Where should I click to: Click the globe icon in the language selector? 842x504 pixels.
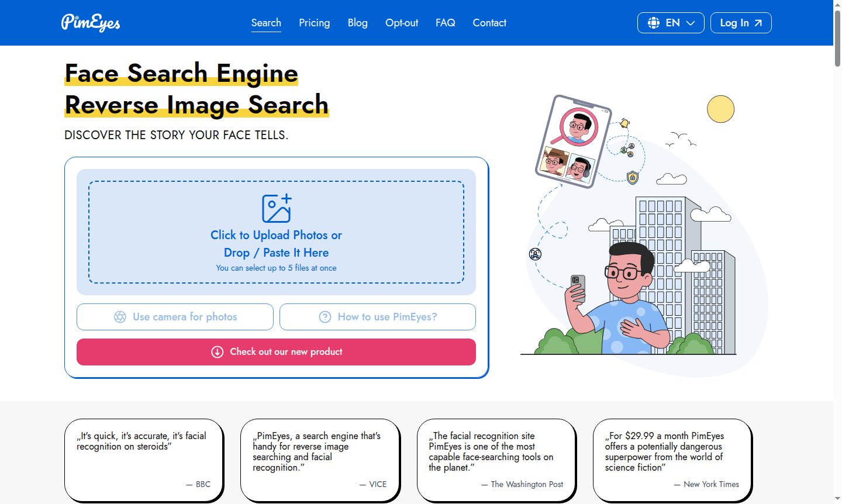coord(653,22)
